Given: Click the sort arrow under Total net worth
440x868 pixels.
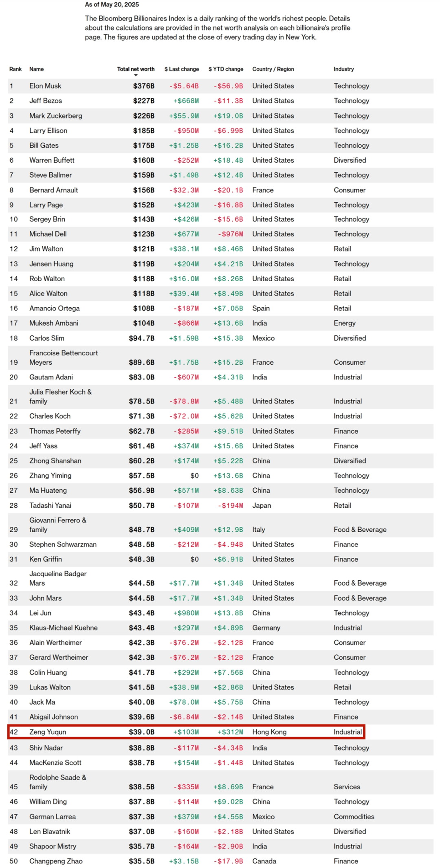Looking at the screenshot, I should click(136, 75).
